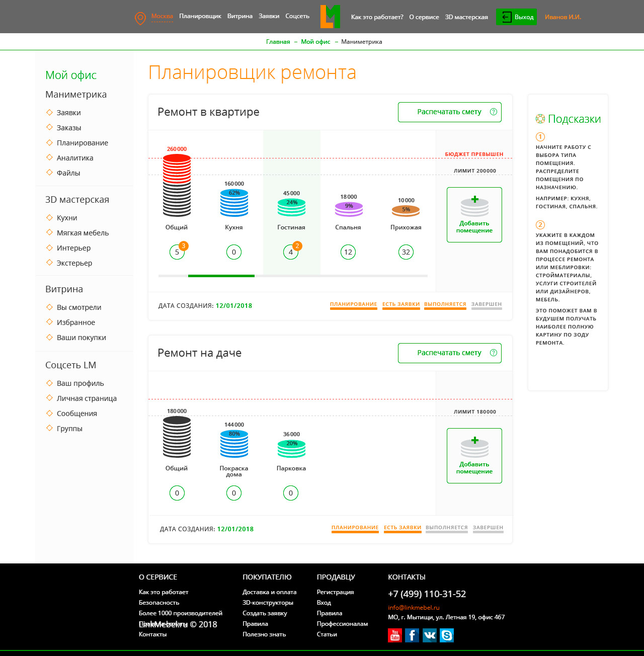The width and height of the screenshot is (644, 656).
Task: Select ПЛАНИРОВАНИЕ status in квартира section
Action: click(354, 305)
